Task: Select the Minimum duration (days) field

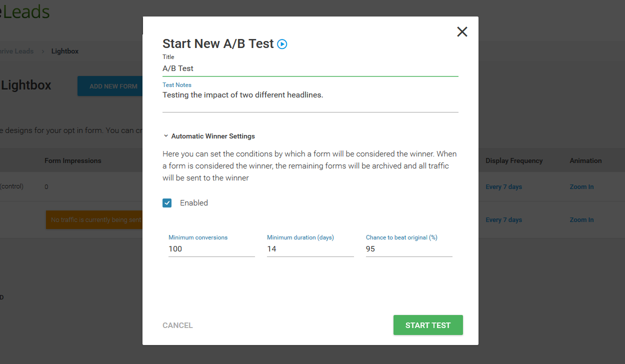Action: [310, 249]
